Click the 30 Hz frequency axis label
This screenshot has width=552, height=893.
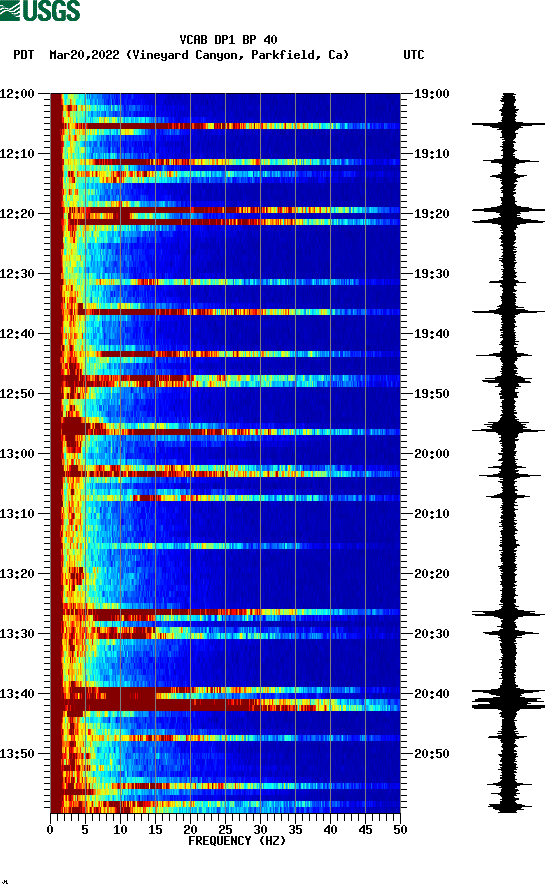[260, 830]
